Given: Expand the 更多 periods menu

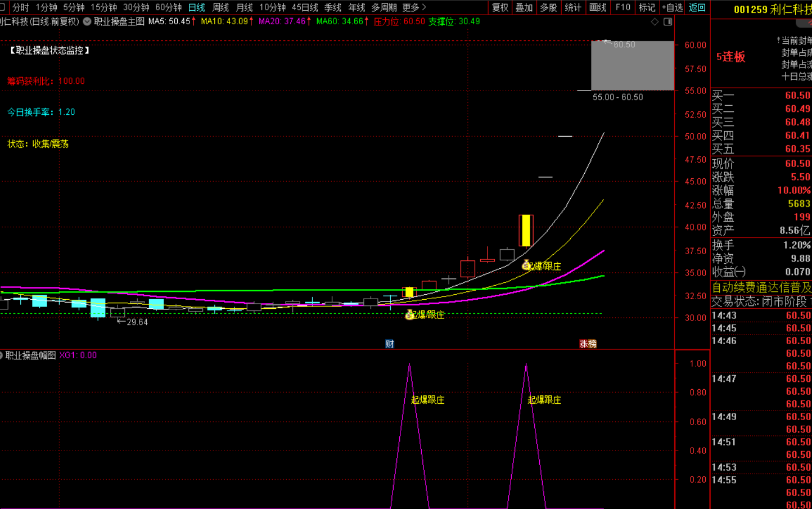Looking at the screenshot, I should pyautogui.click(x=414, y=7).
